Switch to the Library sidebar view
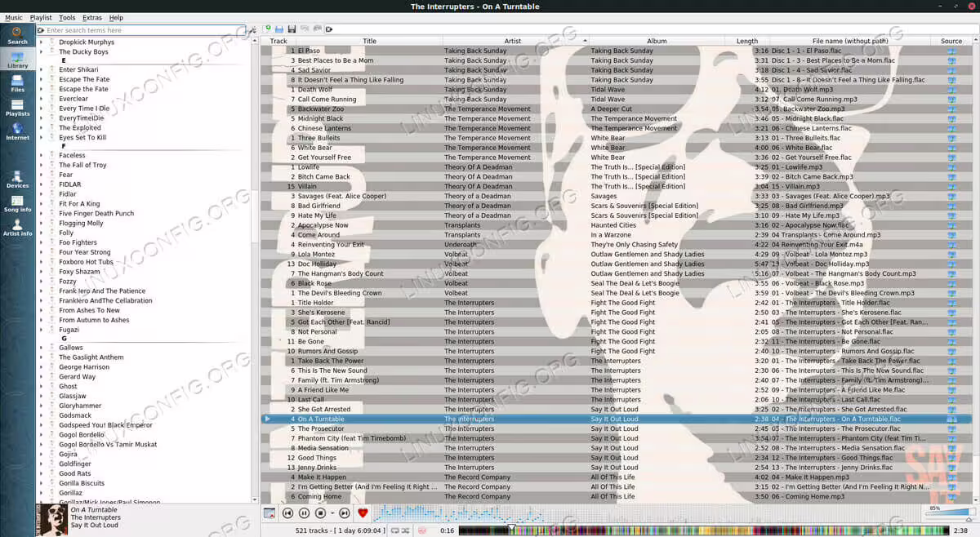The image size is (980, 537). click(x=17, y=59)
